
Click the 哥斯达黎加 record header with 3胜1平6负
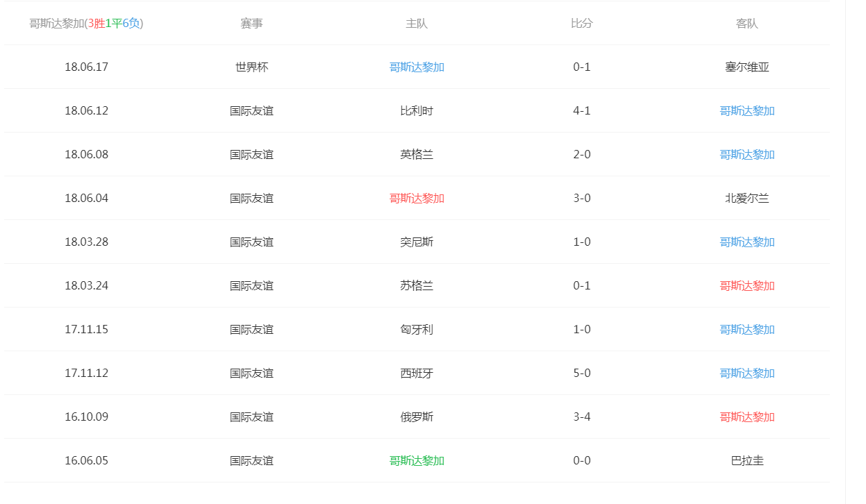[87, 24]
